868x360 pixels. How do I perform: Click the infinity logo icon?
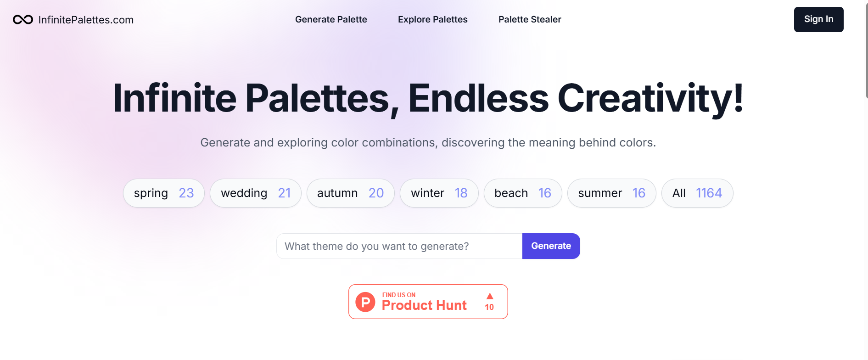point(23,20)
